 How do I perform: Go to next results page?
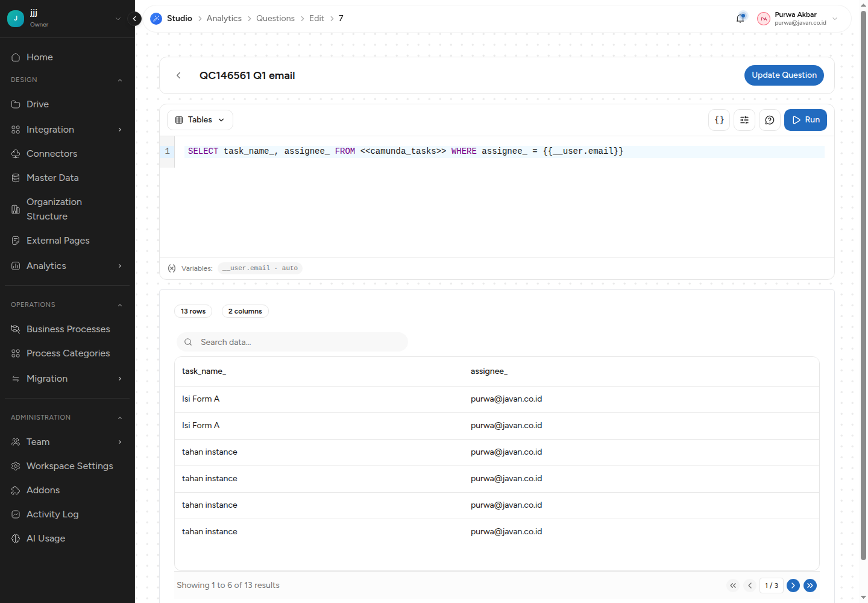coord(793,586)
